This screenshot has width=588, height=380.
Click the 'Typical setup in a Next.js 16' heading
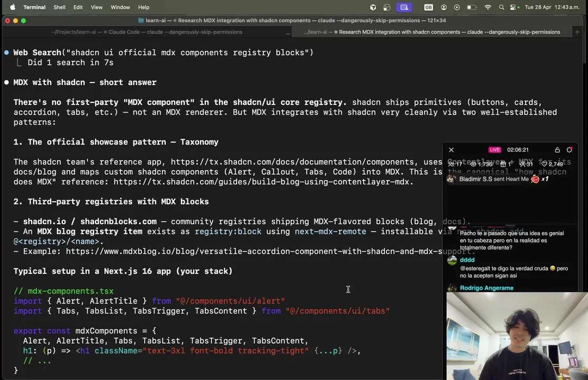point(123,271)
